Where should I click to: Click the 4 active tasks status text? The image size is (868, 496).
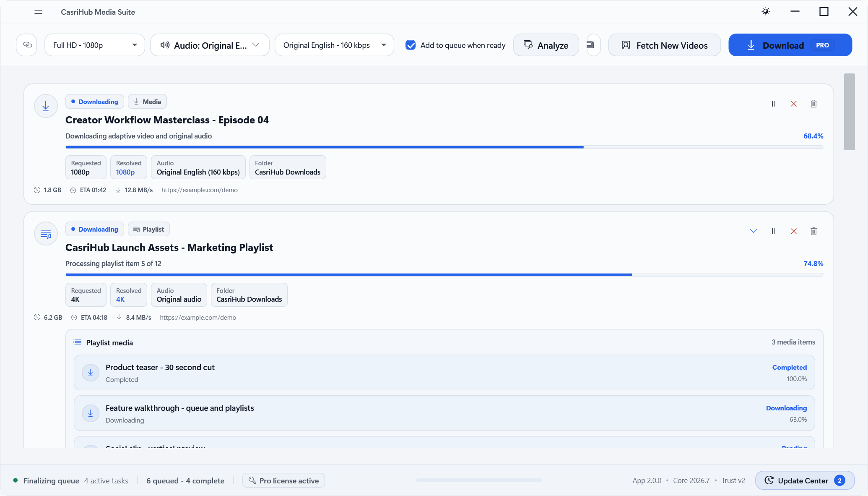point(106,480)
